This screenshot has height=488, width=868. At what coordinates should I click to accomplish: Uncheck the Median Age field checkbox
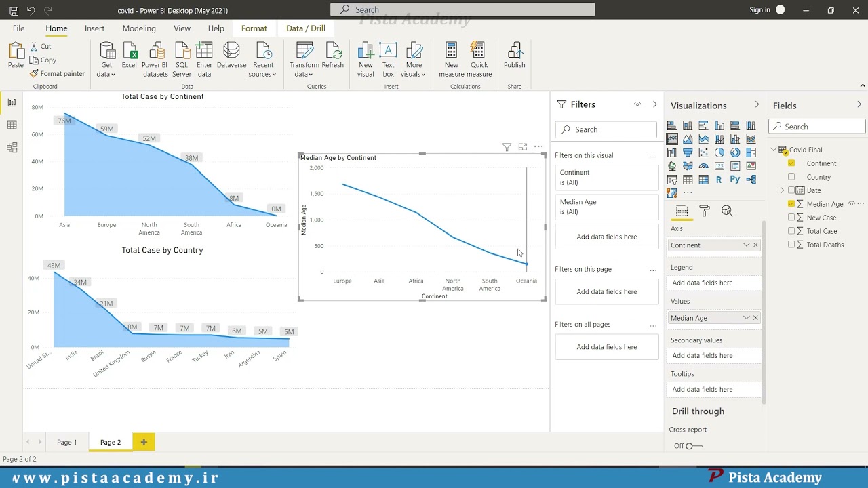pyautogui.click(x=791, y=204)
